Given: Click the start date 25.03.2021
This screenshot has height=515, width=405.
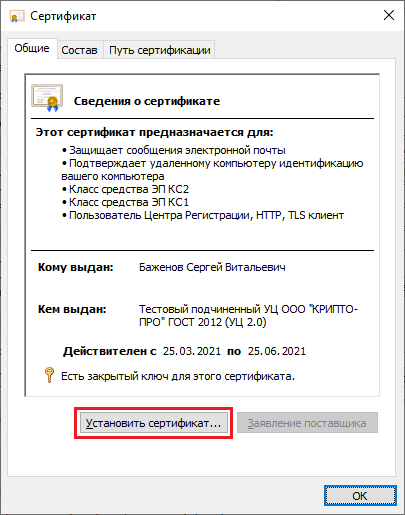Looking at the screenshot, I should click(x=192, y=351).
